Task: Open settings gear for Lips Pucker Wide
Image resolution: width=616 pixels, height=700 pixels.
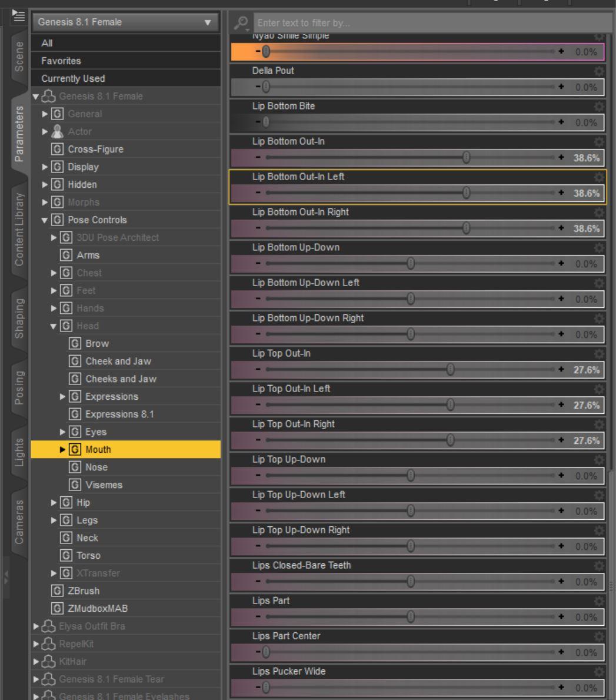Action: point(598,671)
